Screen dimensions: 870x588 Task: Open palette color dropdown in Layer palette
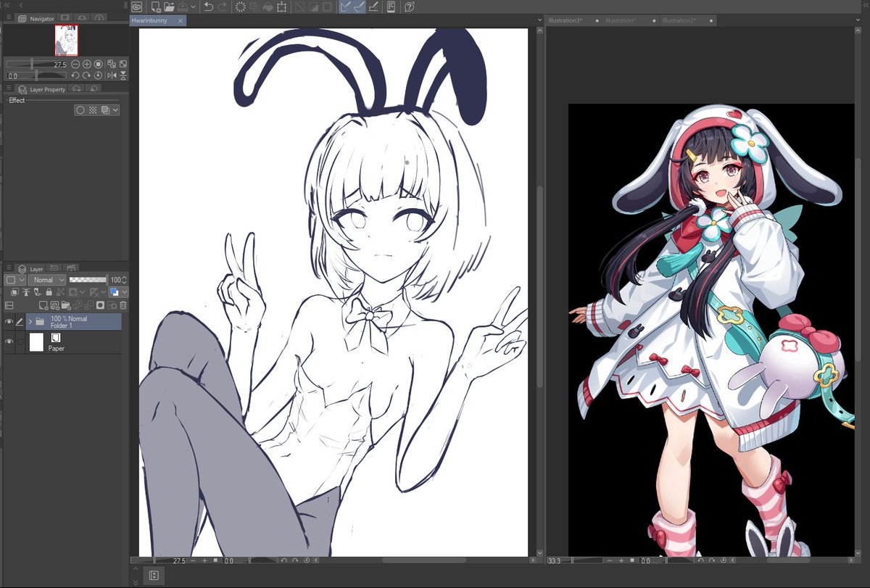(x=15, y=280)
